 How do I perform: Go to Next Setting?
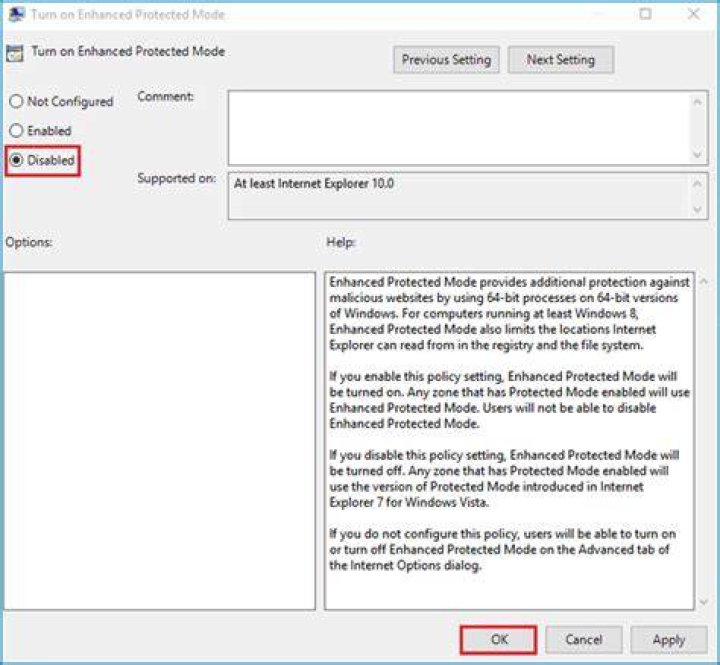pos(560,60)
